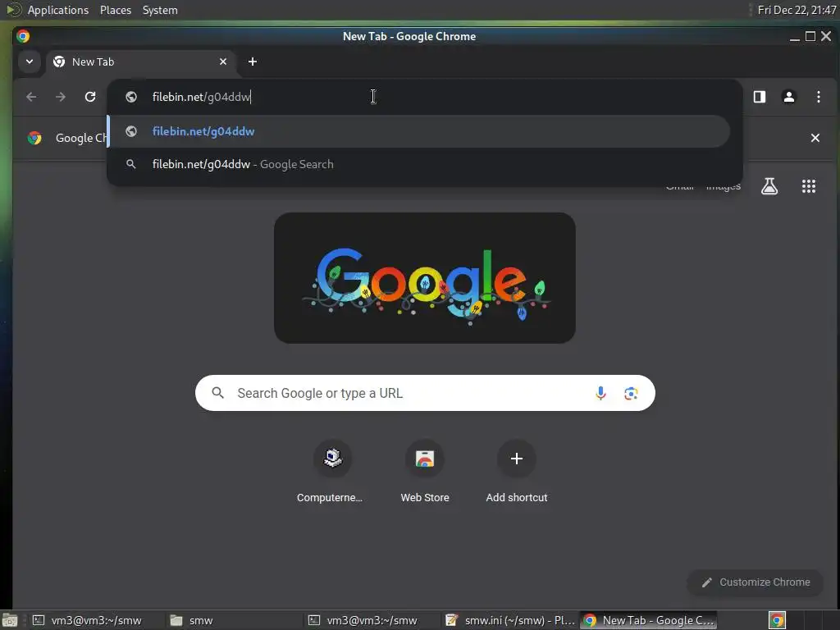Open Chrome's three-dot menu
The height and width of the screenshot is (630, 840).
pos(818,97)
